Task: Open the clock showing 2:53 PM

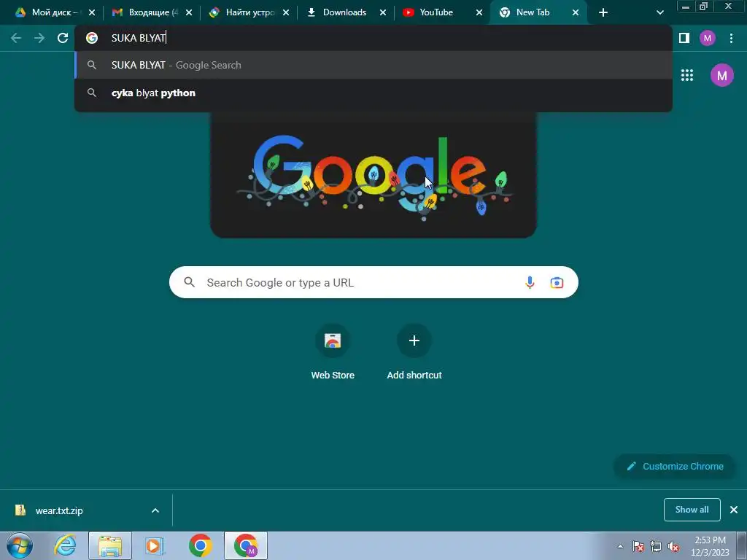Action: tap(710, 546)
